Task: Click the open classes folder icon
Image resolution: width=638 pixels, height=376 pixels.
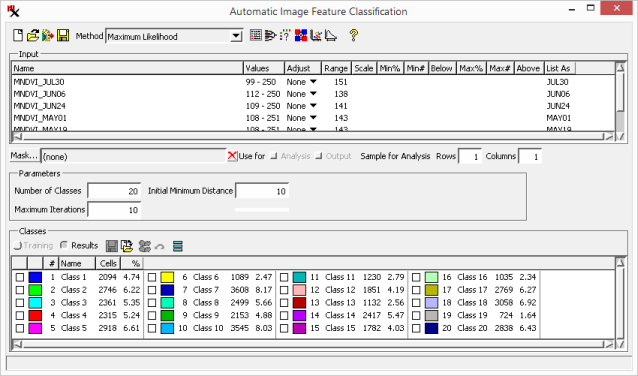Action: pos(127,246)
